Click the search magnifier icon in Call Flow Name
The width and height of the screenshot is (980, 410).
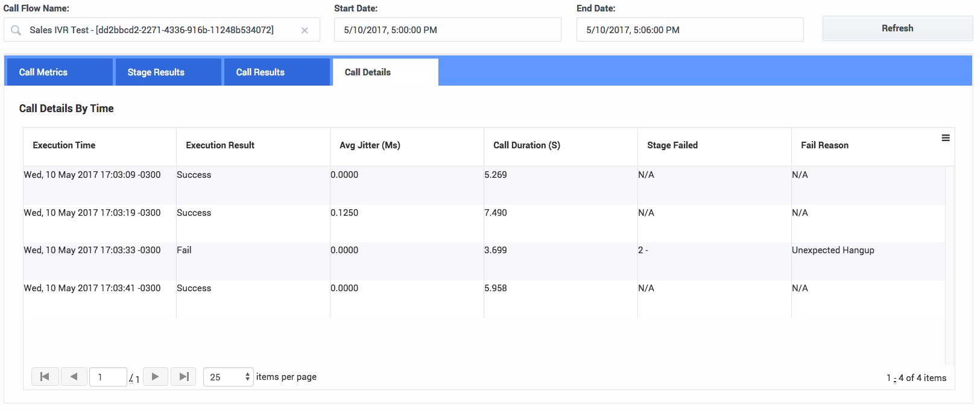(16, 30)
